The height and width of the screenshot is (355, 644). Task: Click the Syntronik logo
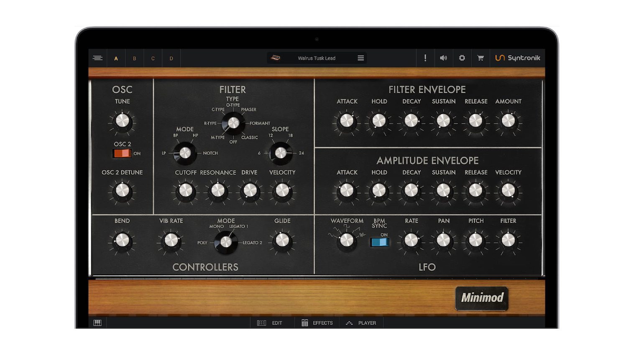click(x=518, y=58)
